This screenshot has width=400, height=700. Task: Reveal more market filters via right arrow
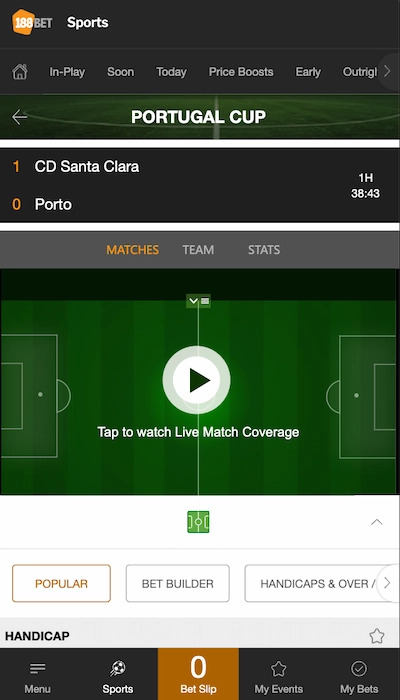click(387, 583)
